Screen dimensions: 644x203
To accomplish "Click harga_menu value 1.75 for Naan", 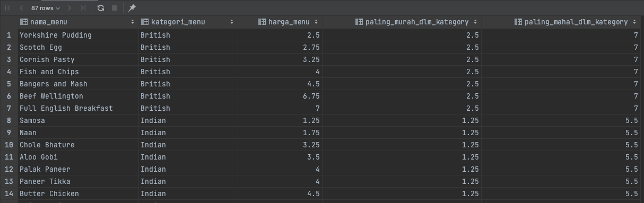I will [x=280, y=133].
